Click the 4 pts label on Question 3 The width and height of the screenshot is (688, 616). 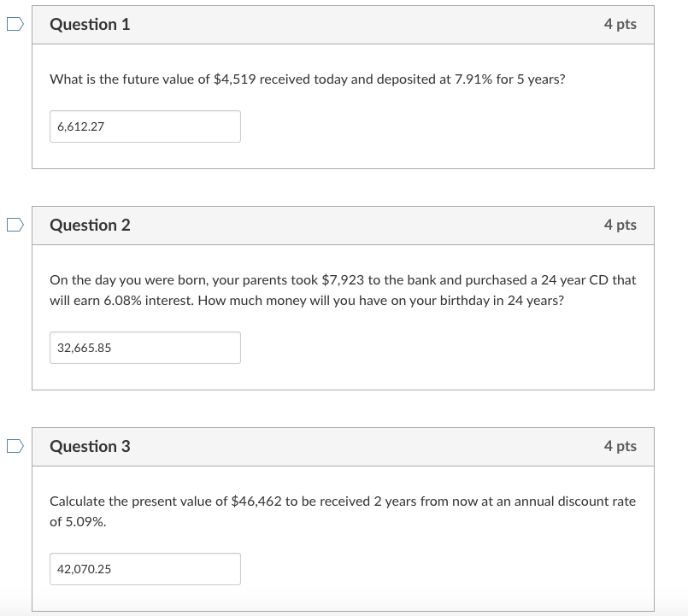621,447
